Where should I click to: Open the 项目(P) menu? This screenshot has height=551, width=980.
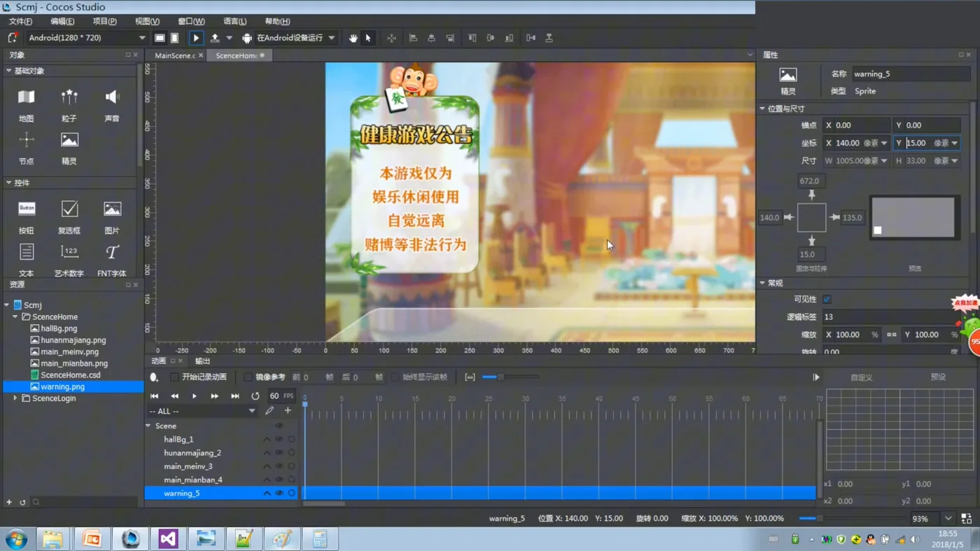coord(105,21)
